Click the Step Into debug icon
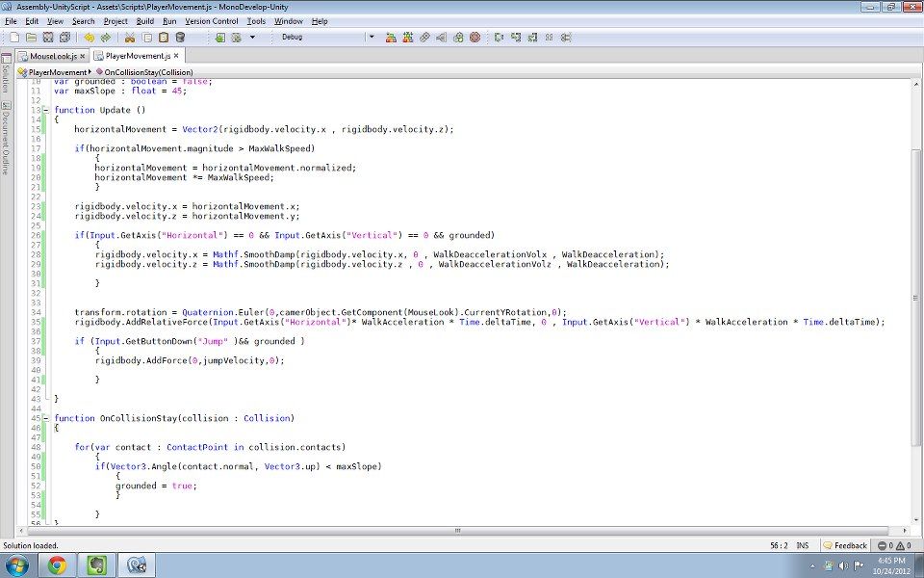This screenshot has height=578, width=924. coord(516,38)
